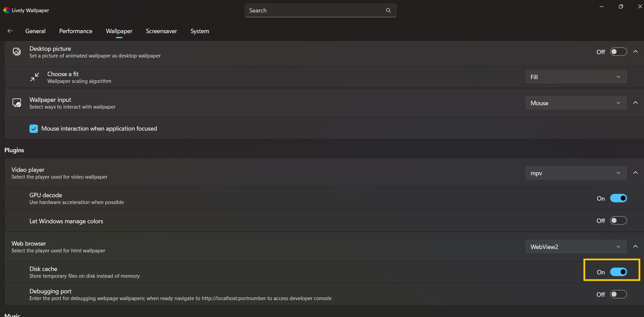The height and width of the screenshot is (317, 644).
Task: Switch to the General tab
Action: click(35, 31)
